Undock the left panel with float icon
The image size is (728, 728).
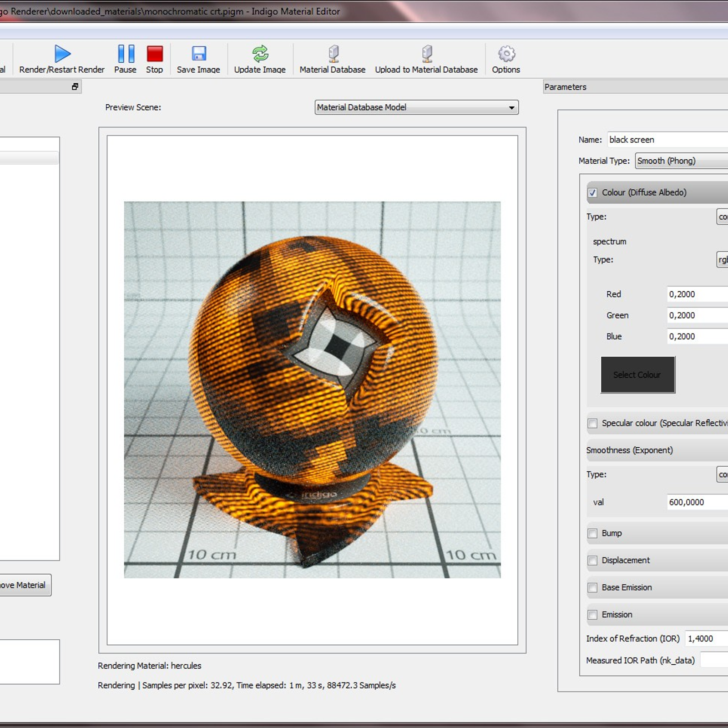click(x=75, y=86)
